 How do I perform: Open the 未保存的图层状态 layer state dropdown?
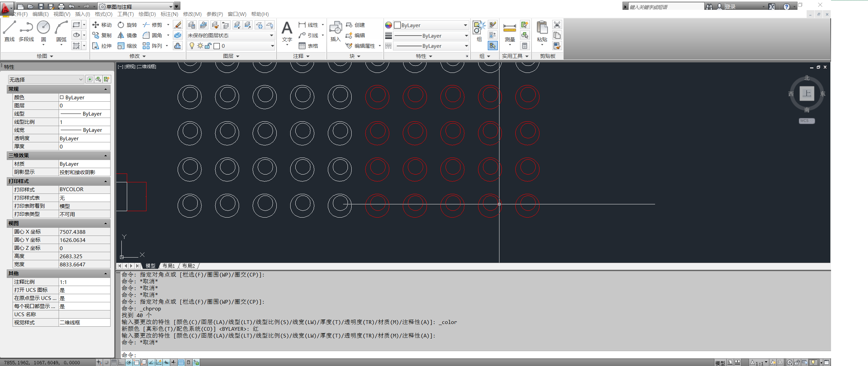tap(230, 35)
